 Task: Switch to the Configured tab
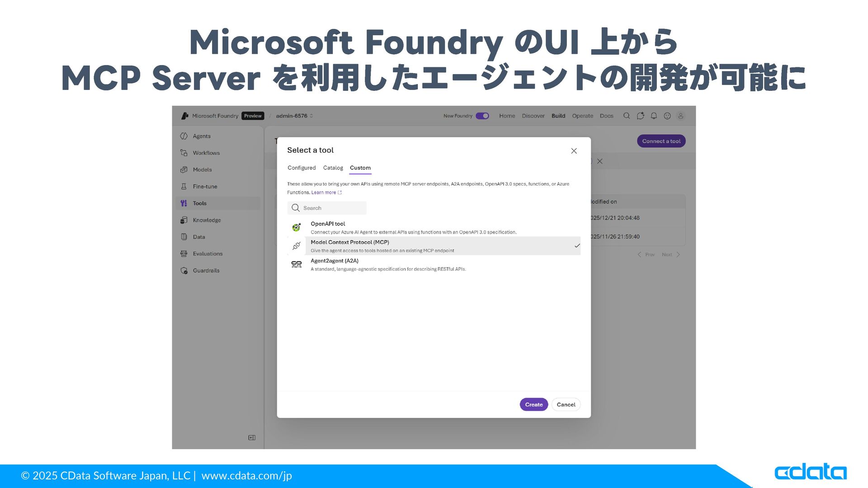tap(302, 168)
